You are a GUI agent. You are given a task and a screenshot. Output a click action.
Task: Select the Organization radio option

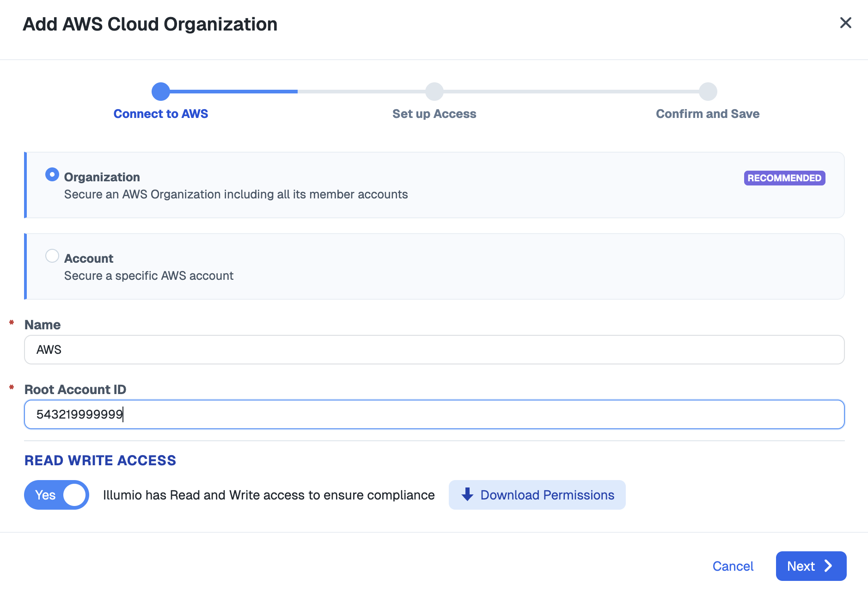[52, 175]
